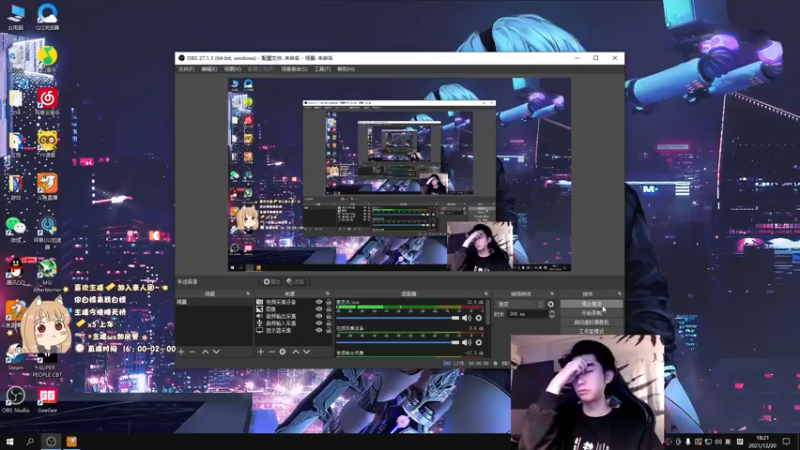Lock the 音频输出采集 source
Screen dimensions: 800x450
(328, 316)
